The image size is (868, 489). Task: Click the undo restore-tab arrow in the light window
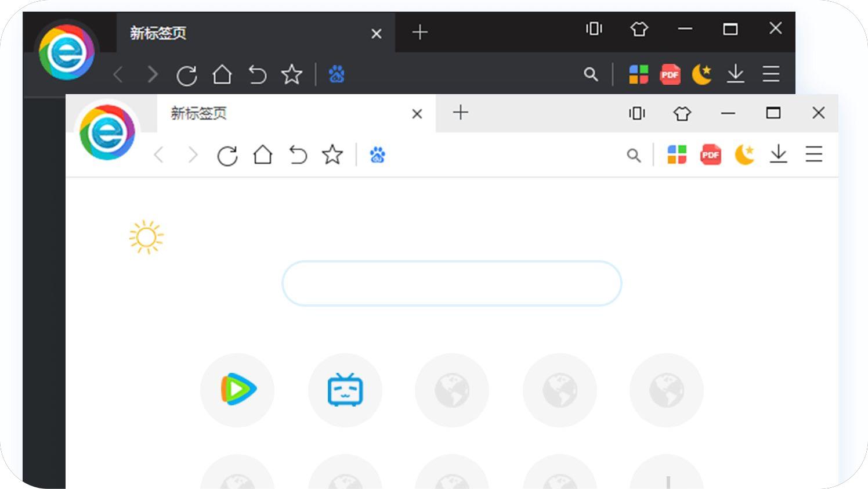[x=298, y=155]
